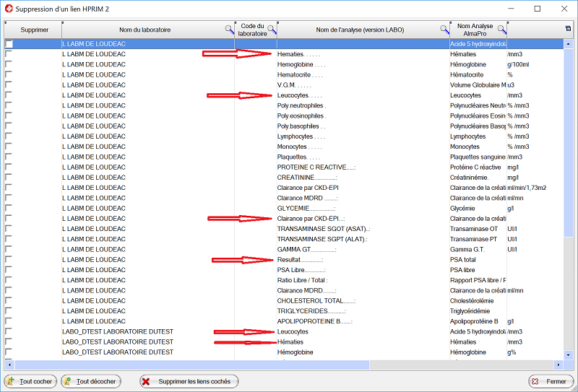Tick the Supprimer checkbox for the Hematies row
Image resolution: width=578 pixels, height=392 pixels.
pyautogui.click(x=9, y=54)
